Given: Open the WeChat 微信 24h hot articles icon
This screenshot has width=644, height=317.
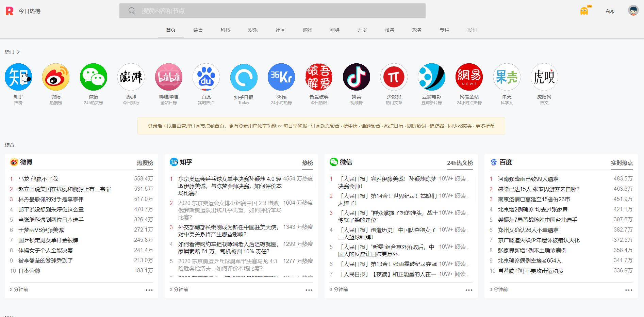Looking at the screenshot, I should (x=94, y=77).
